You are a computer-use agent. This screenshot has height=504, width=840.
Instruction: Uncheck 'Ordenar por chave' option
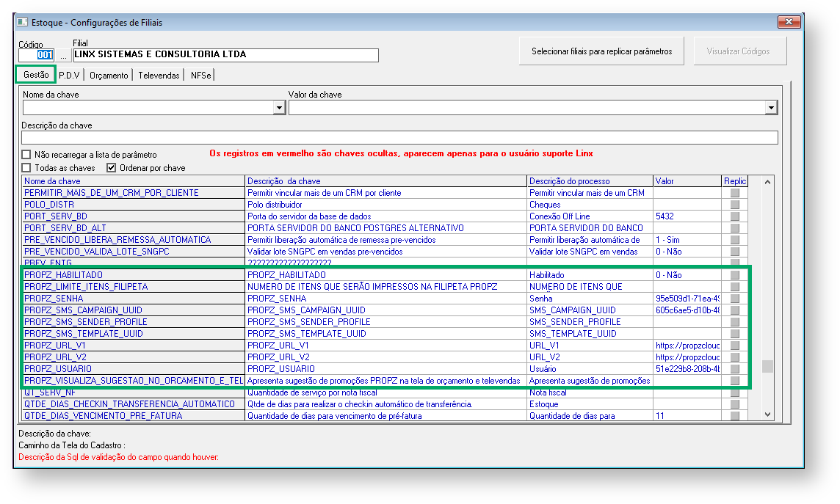pyautogui.click(x=112, y=168)
